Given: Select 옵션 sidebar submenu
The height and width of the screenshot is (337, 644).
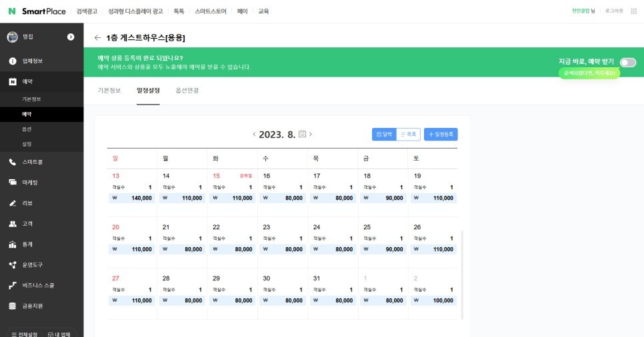Looking at the screenshot, I should pos(27,129).
